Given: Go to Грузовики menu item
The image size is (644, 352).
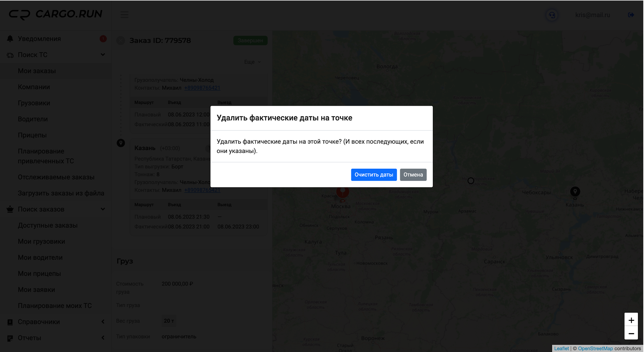Looking at the screenshot, I should 34,103.
